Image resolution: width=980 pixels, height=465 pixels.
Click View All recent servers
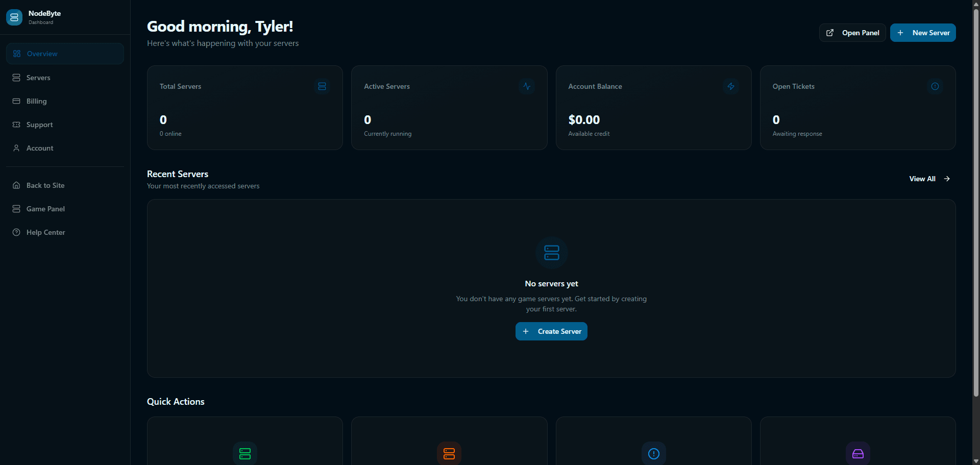click(929, 179)
